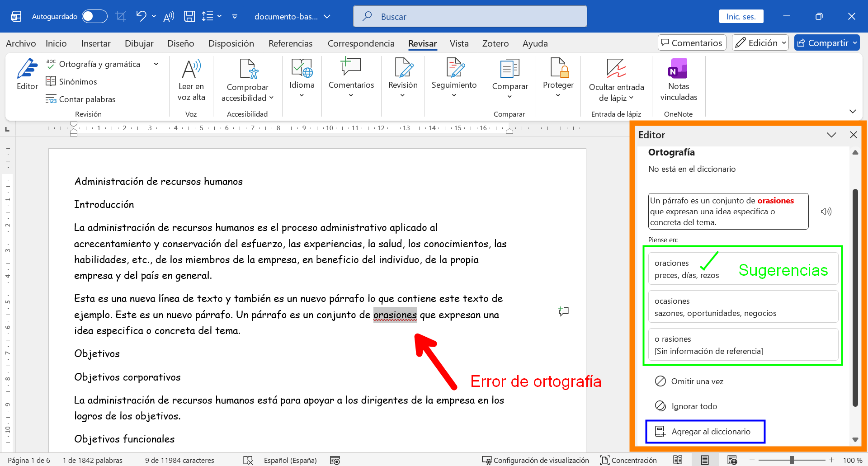Open Notas vinculadas OneNote panel

click(678, 79)
